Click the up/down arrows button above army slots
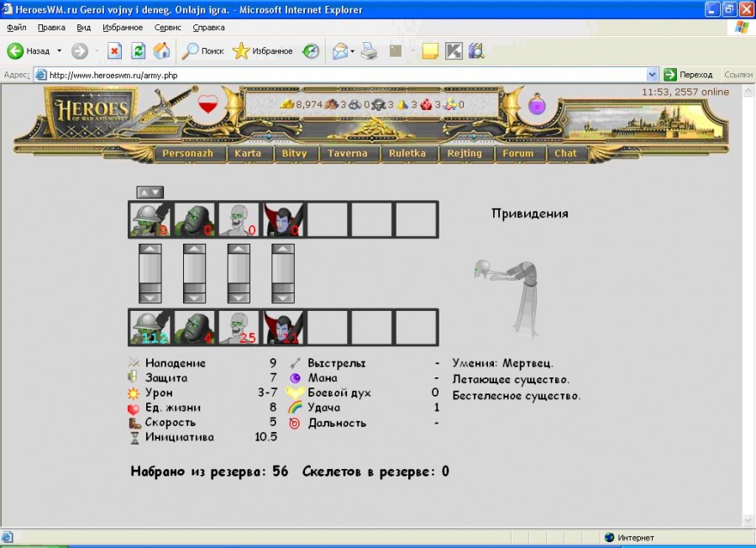Viewport: 756px width, 548px height. click(x=150, y=192)
